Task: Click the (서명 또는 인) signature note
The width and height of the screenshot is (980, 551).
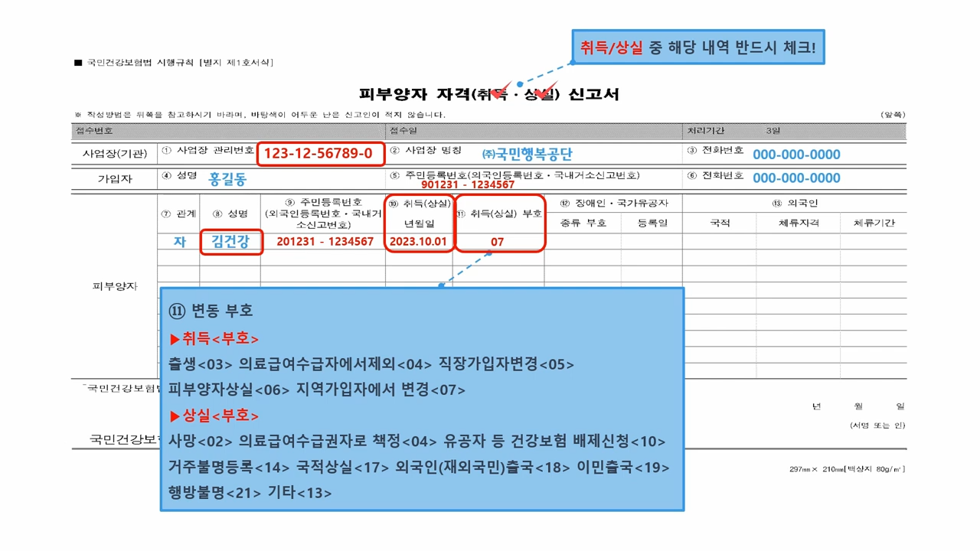Action: (x=877, y=425)
